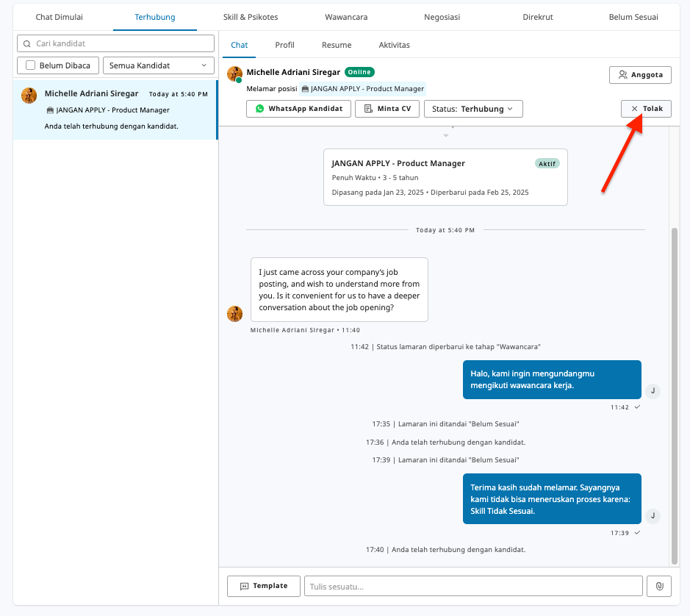The width and height of the screenshot is (690, 616).
Task: Click the Template chat icon
Action: (x=244, y=586)
